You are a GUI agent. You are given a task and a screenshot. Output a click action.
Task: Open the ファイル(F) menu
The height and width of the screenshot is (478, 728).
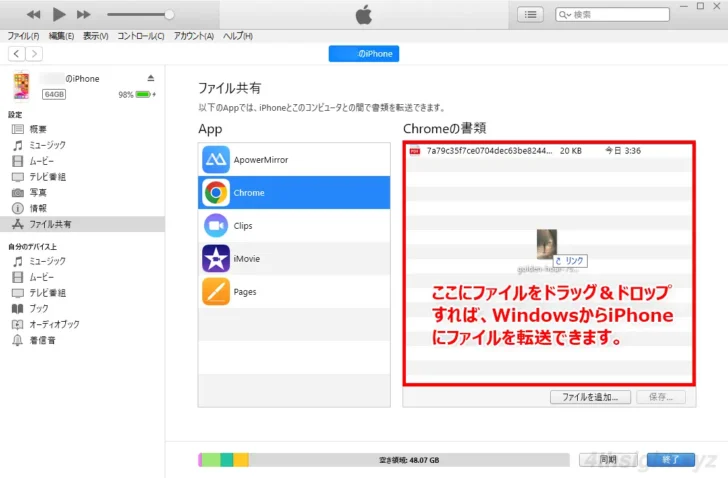point(23,36)
